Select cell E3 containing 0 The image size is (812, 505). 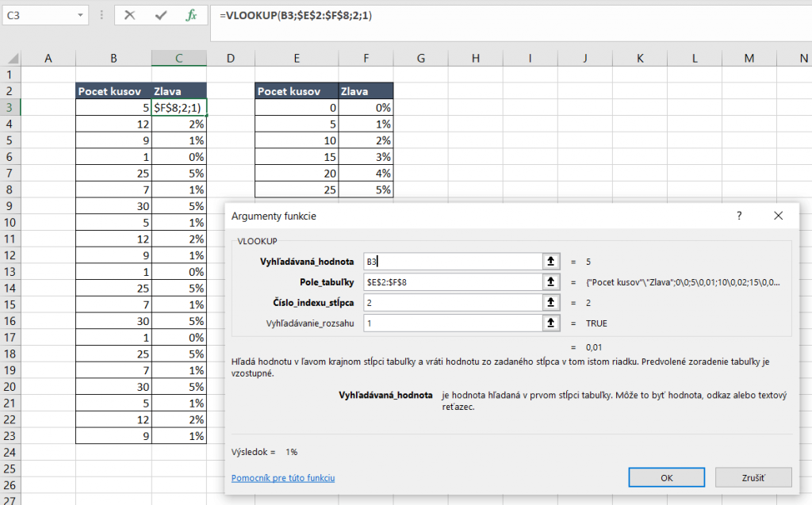coord(297,107)
